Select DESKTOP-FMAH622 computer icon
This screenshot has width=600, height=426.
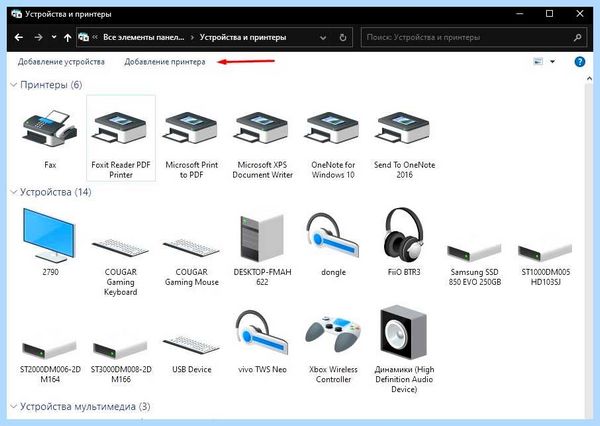pos(262,237)
